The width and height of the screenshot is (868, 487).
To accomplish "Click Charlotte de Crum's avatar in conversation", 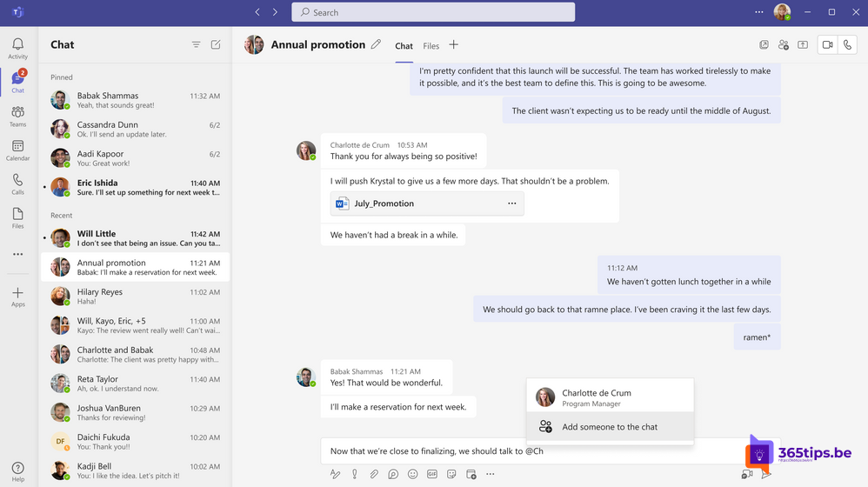I will [x=306, y=150].
